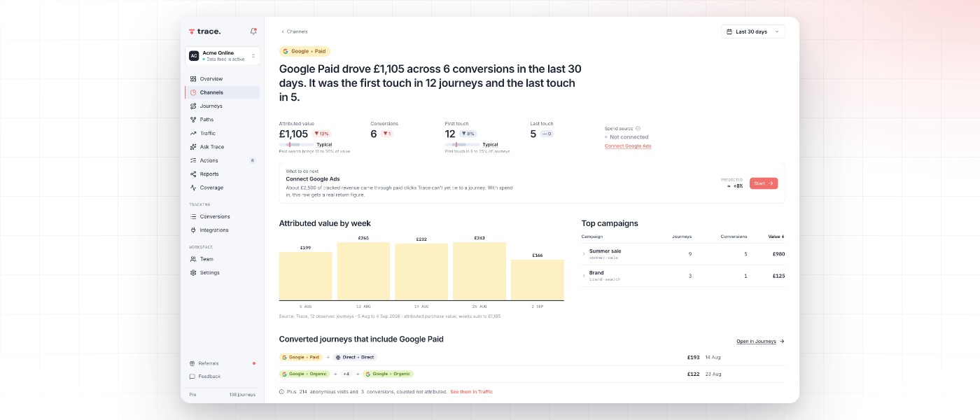
Task: Click the Actions count badge
Action: click(x=252, y=160)
